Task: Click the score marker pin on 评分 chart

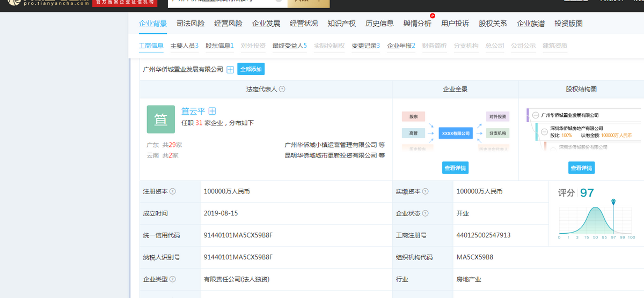Action: point(613,202)
